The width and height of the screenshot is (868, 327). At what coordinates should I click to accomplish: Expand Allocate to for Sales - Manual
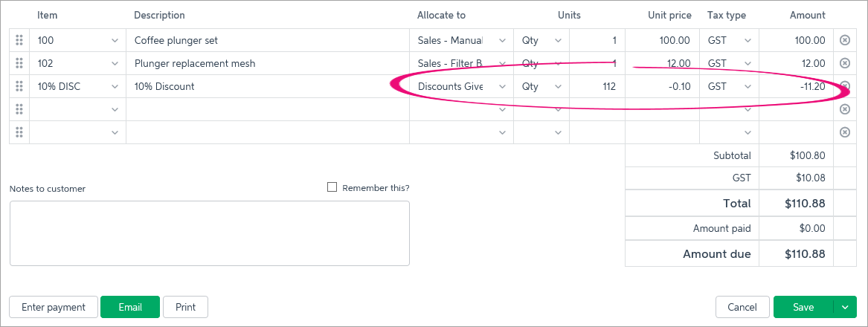pyautogui.click(x=502, y=40)
